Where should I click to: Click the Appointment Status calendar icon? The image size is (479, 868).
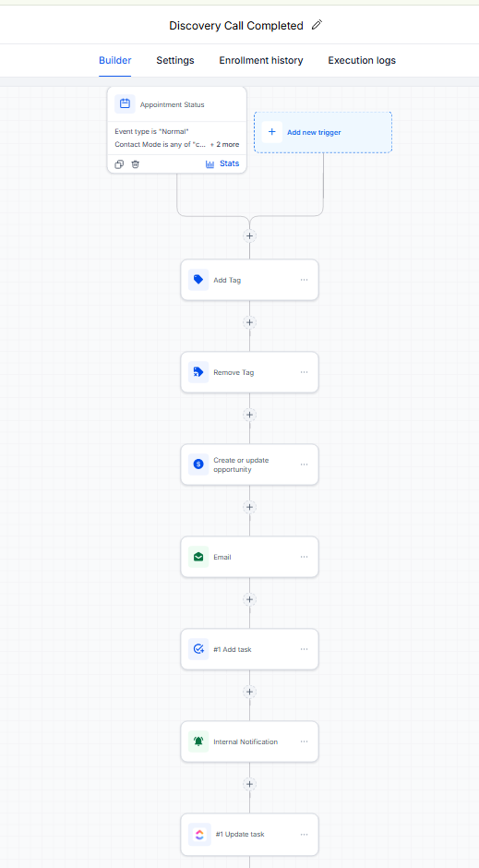pos(125,104)
